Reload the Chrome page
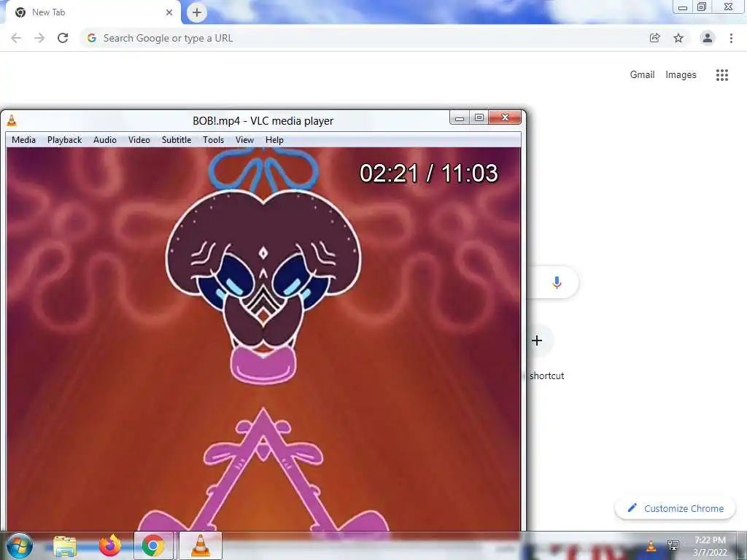This screenshot has width=747, height=560. [x=63, y=38]
